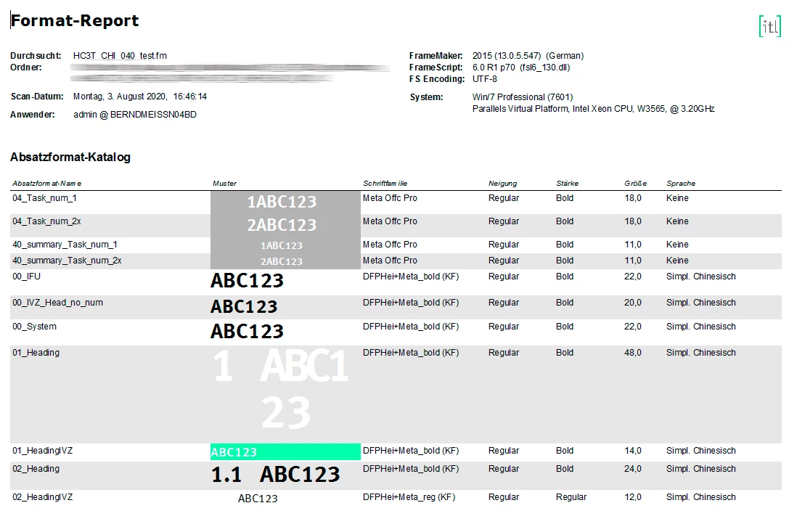Click size 20,0 in 00_IVZ_Head_no_num row
Viewport: 789px width, 532px height.
click(x=633, y=303)
